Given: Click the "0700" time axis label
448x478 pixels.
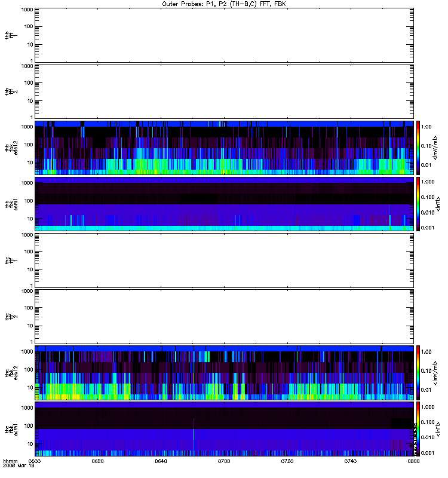Looking at the screenshot, I should click(x=224, y=461).
